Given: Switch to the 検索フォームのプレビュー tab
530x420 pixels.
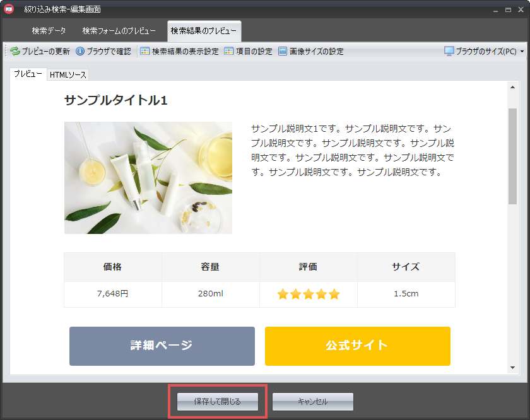Looking at the screenshot, I should point(119,31).
